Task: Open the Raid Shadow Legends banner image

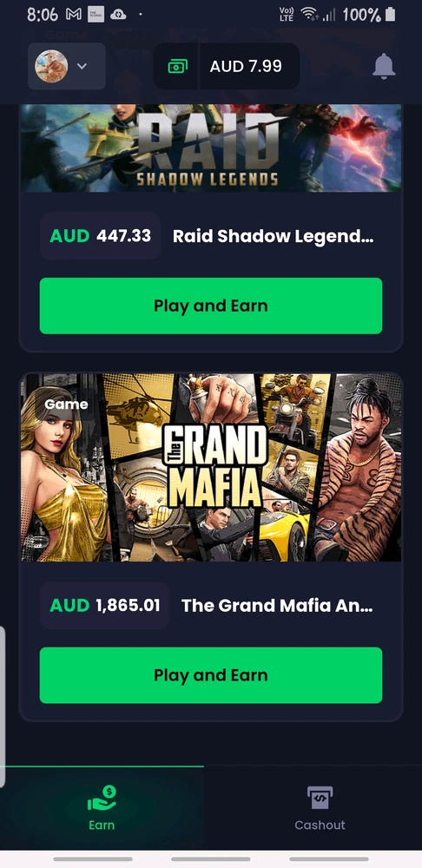Action: (x=210, y=148)
